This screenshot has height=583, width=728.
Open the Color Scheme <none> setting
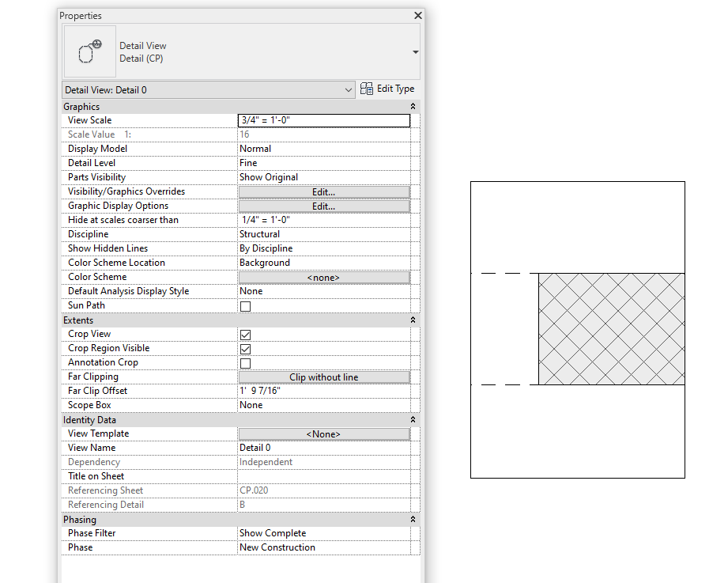coord(323,276)
